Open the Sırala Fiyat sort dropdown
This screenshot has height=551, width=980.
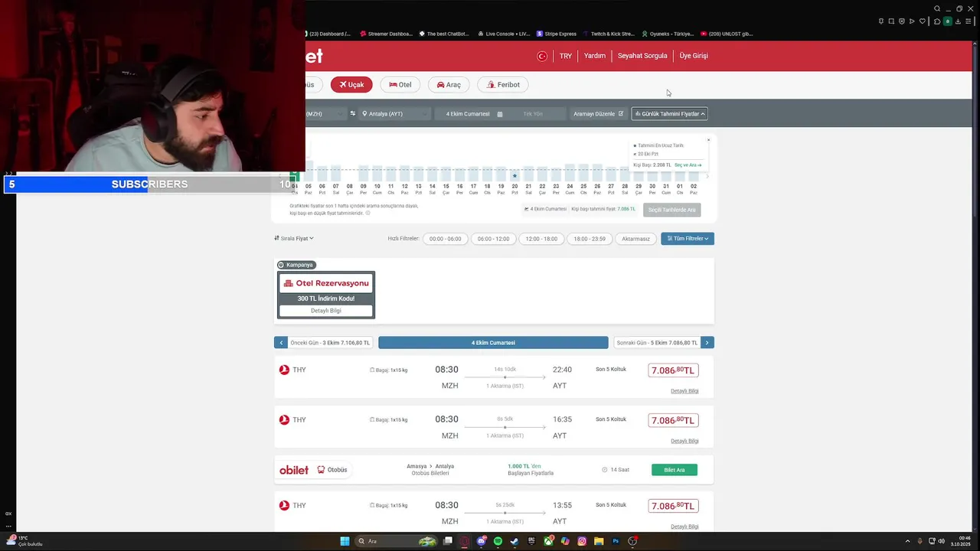[x=294, y=239]
